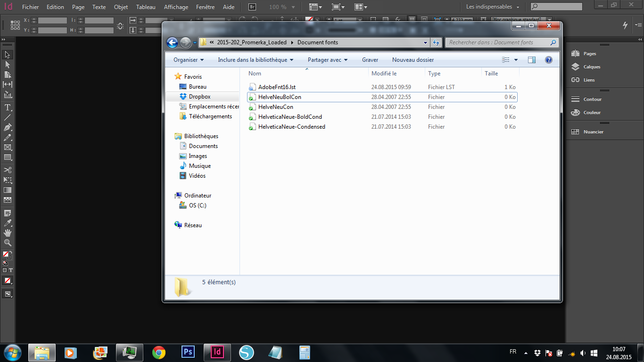Toggle the Explorer preview pane button
This screenshot has width=644, height=362.
[532, 60]
